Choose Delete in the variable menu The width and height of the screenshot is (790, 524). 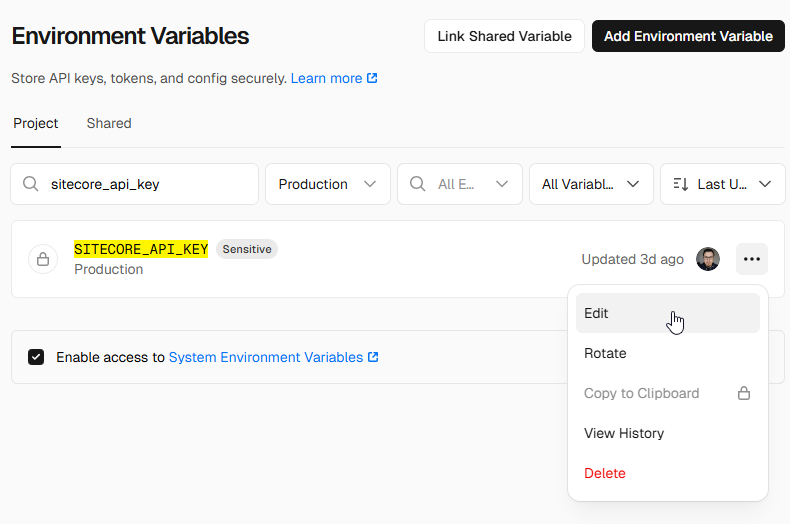pos(668,473)
